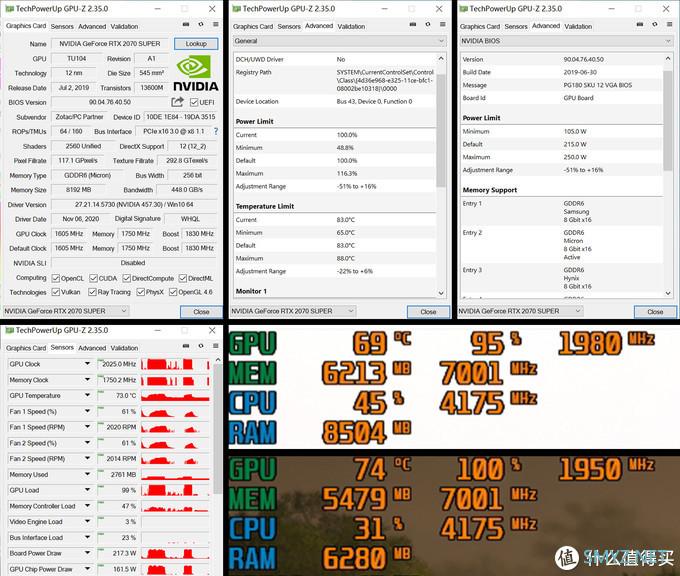Switch to Sensors tab in General Advanced window
The height and width of the screenshot is (576, 680).
pos(289,26)
